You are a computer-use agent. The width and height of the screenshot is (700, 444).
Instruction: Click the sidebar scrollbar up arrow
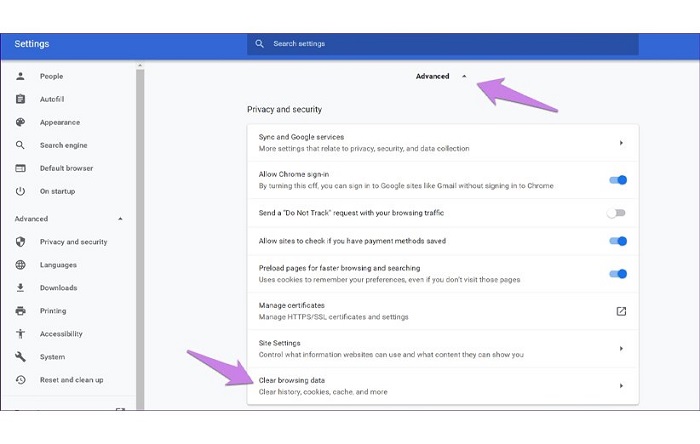point(140,66)
